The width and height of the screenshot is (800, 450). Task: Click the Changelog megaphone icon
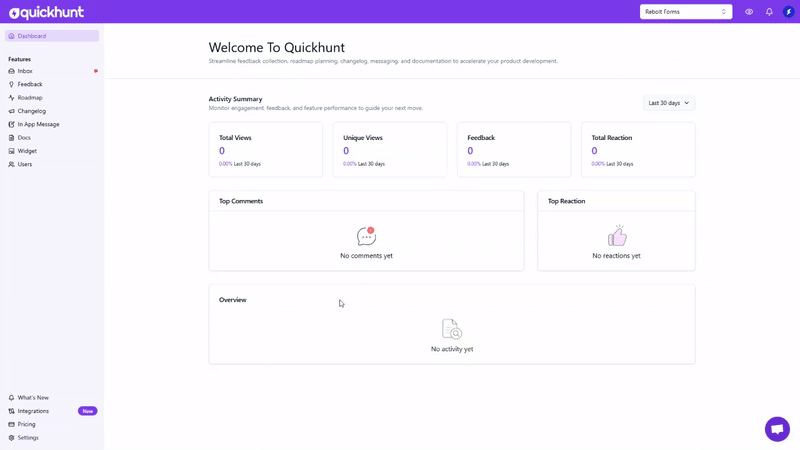[x=11, y=111]
